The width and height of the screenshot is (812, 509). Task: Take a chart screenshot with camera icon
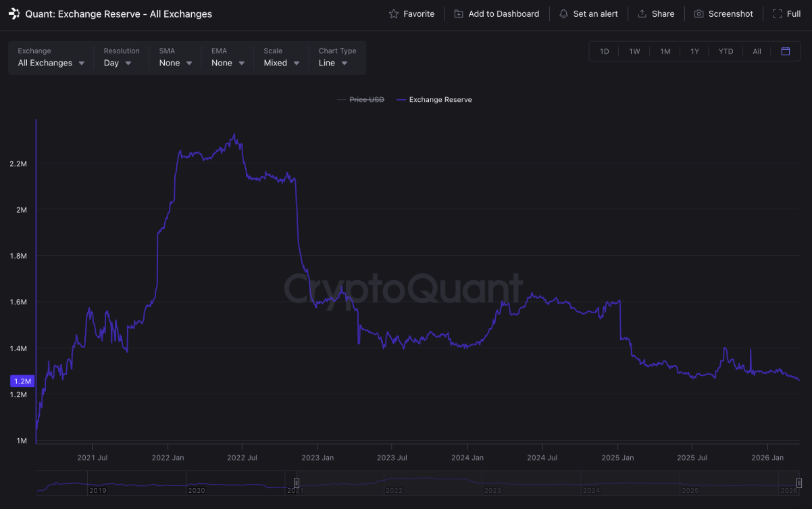coord(699,14)
